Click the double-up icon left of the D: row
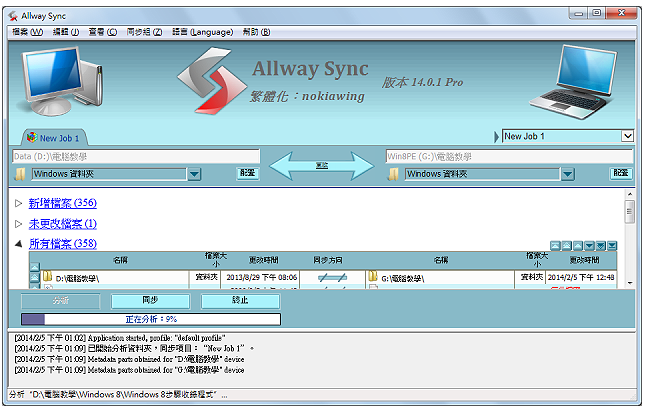The width and height of the screenshot is (645, 406). coord(35,278)
